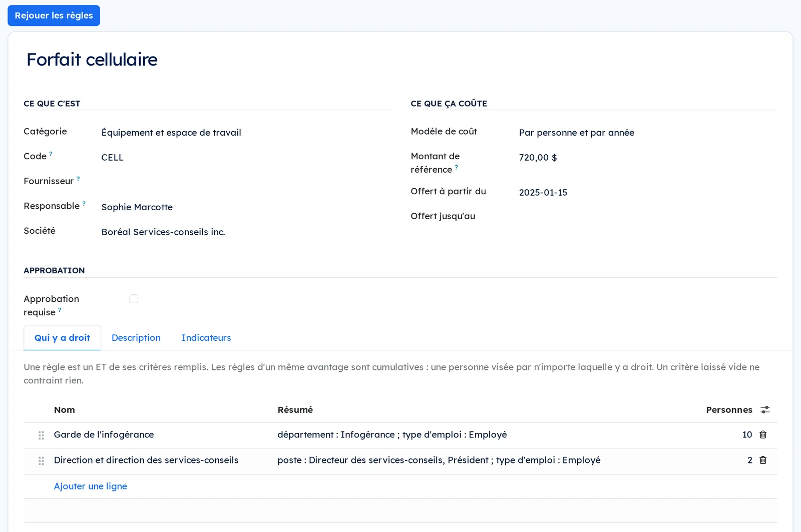Click the Résumé column header

tap(295, 410)
